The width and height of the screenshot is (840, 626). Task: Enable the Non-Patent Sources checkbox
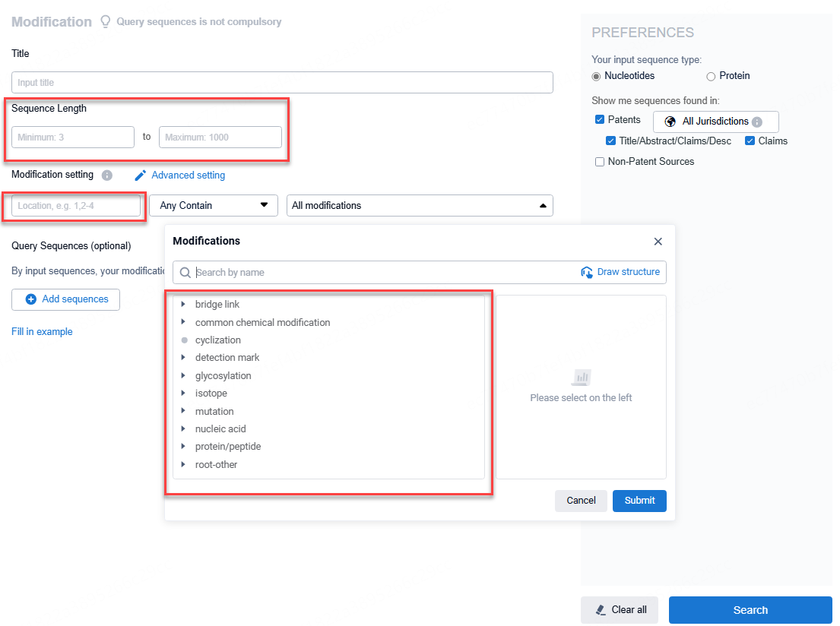[x=600, y=162]
